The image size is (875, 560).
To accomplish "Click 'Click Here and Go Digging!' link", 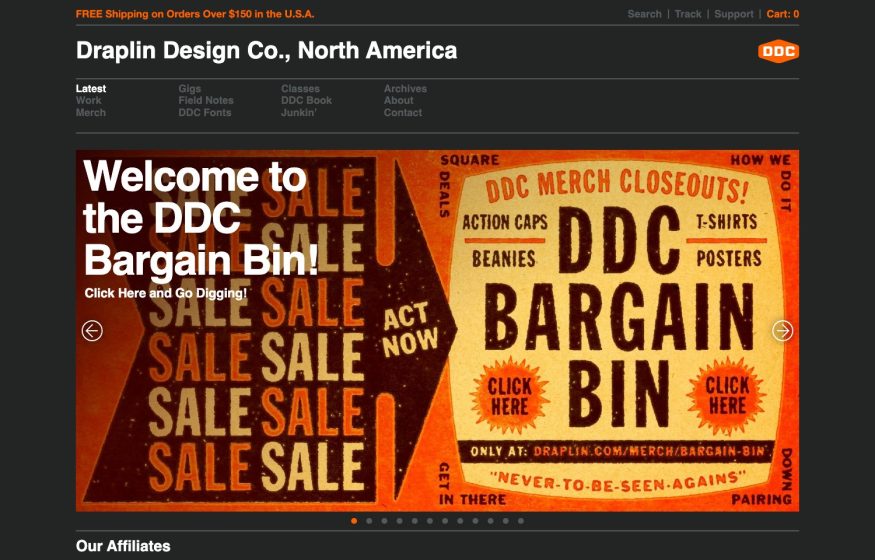I will 166,293.
